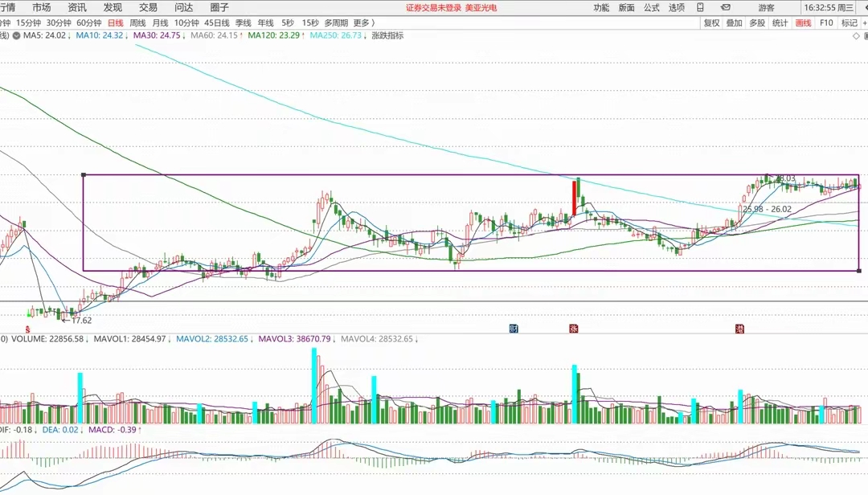Image resolution: width=868 pixels, height=495 pixels.
Task: Click the 标记 mark button
Action: click(850, 22)
